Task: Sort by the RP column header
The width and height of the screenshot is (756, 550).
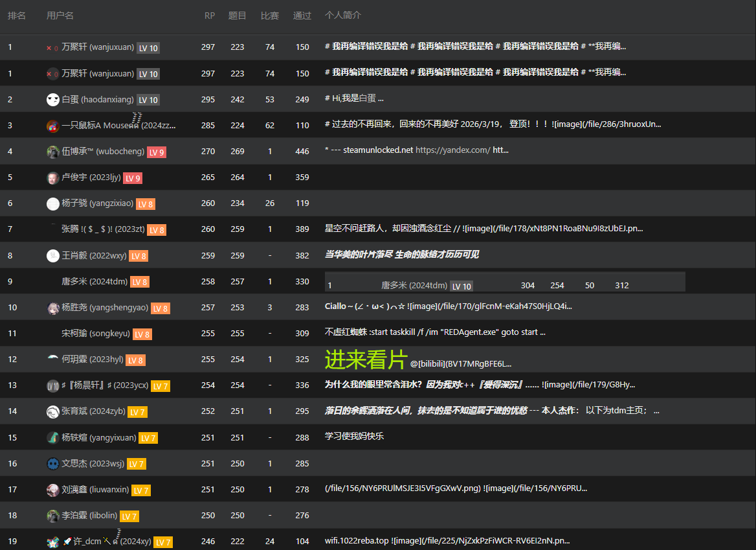Action: click(209, 16)
